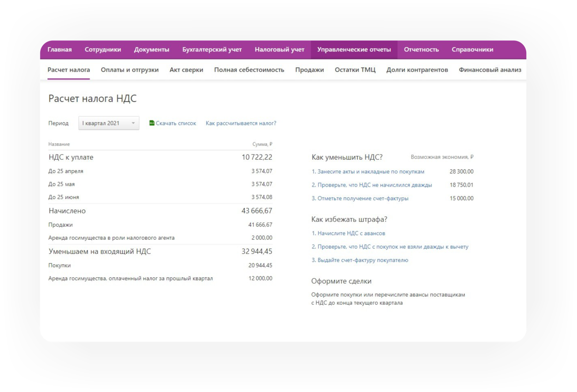Viewport: 577px width, 392px height.
Task: Click the Оформите сделки heading
Action: [x=341, y=281]
